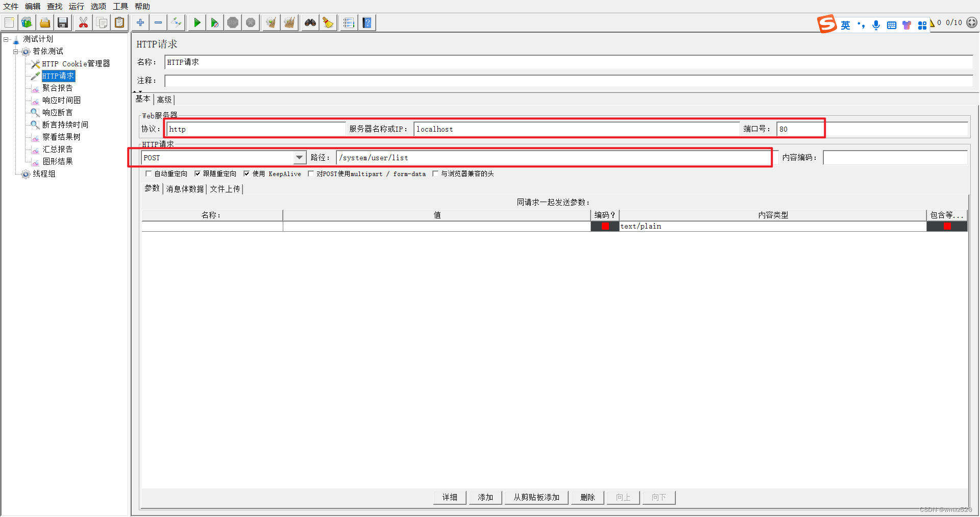
Task: Open the Help question mark icon
Action: coord(367,22)
